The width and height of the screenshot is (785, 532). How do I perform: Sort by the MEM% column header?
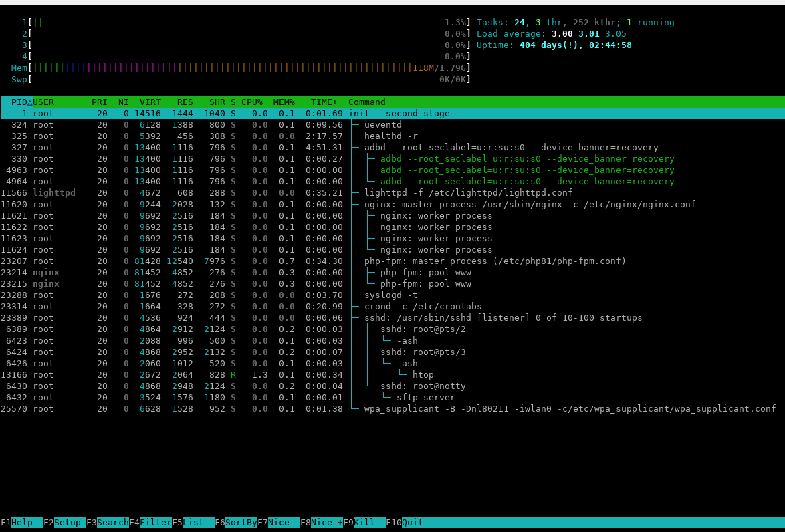[284, 102]
